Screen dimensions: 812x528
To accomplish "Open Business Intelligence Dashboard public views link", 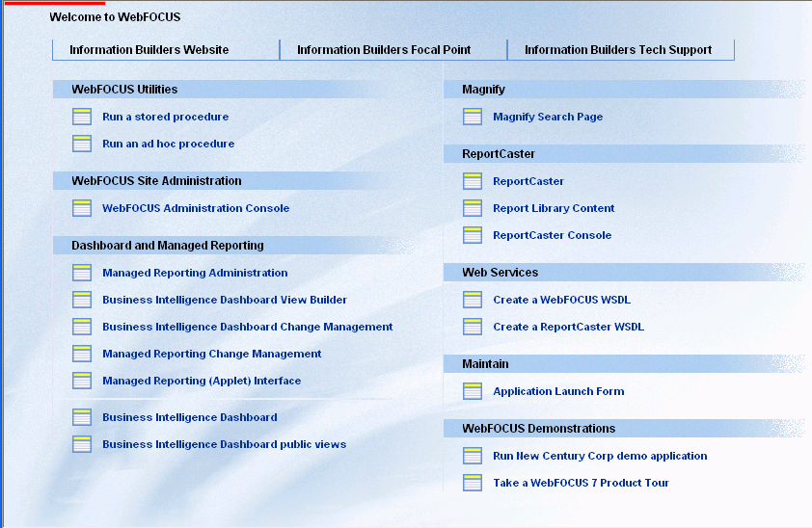I will pyautogui.click(x=225, y=444).
